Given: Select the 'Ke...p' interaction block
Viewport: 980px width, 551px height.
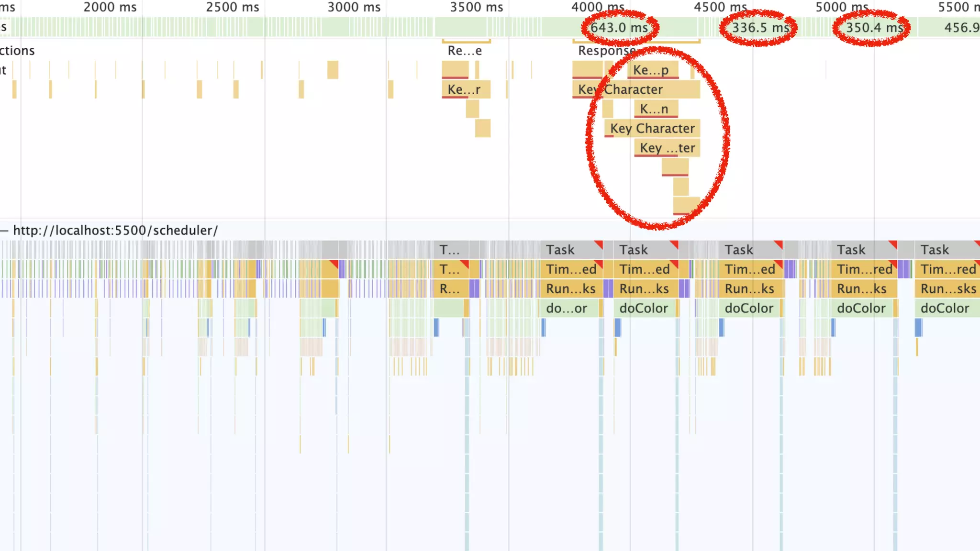Looking at the screenshot, I should pos(653,70).
